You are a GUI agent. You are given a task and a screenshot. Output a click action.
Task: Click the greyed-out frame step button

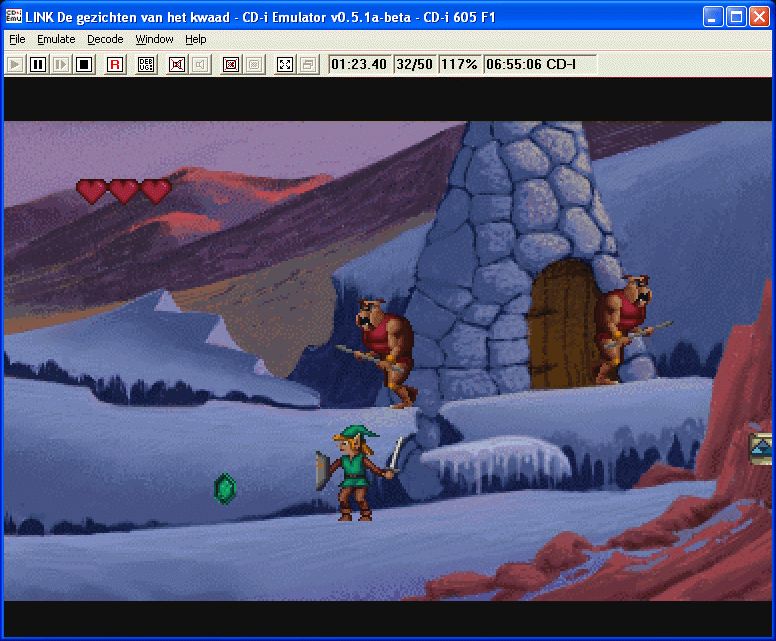pyautogui.click(x=61, y=64)
